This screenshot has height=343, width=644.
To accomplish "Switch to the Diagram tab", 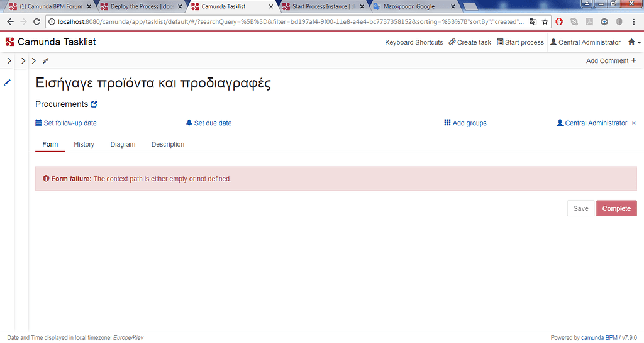I will tap(123, 144).
